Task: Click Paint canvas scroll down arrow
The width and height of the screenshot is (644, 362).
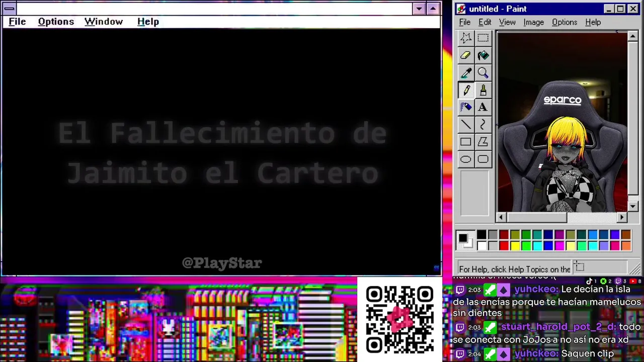Action: coord(633,207)
